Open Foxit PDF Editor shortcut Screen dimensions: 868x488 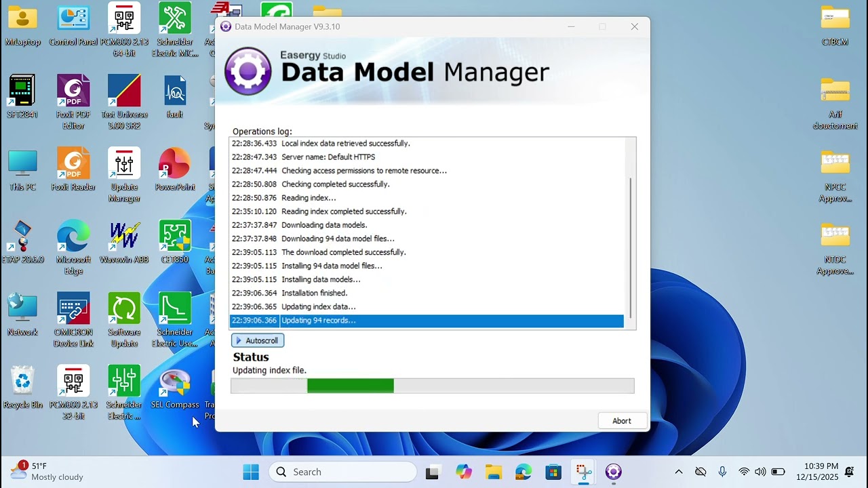pyautogui.click(x=73, y=103)
